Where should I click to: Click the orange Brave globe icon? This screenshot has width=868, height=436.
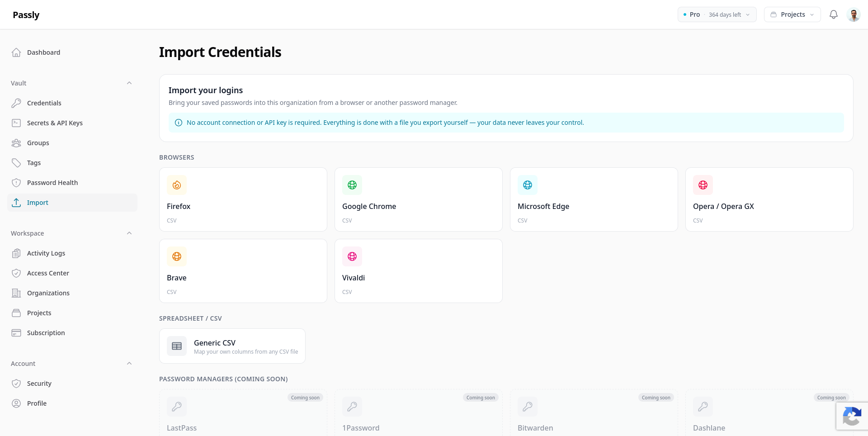coord(177,256)
